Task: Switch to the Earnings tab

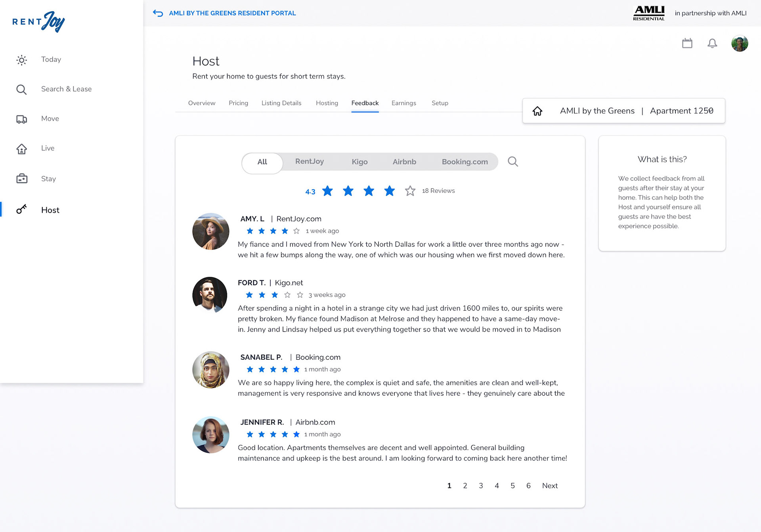Action: tap(403, 103)
